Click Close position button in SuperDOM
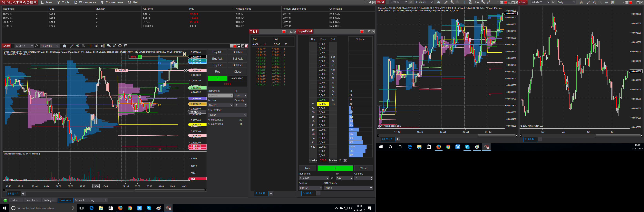 364,168
